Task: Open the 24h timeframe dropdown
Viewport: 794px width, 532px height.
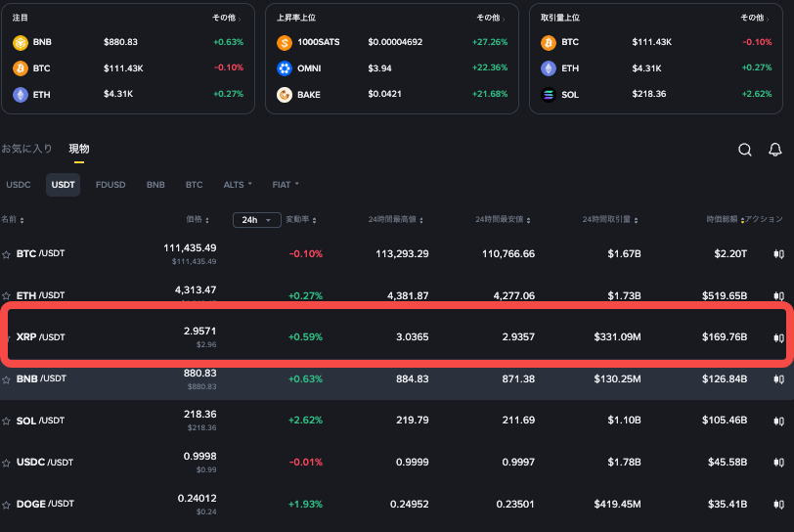Action: click(256, 220)
